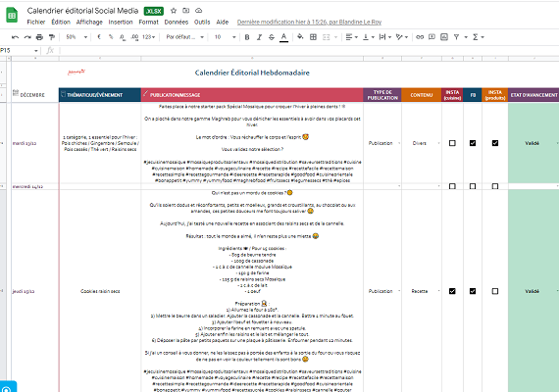Check cloud save status icon

tap(198, 11)
